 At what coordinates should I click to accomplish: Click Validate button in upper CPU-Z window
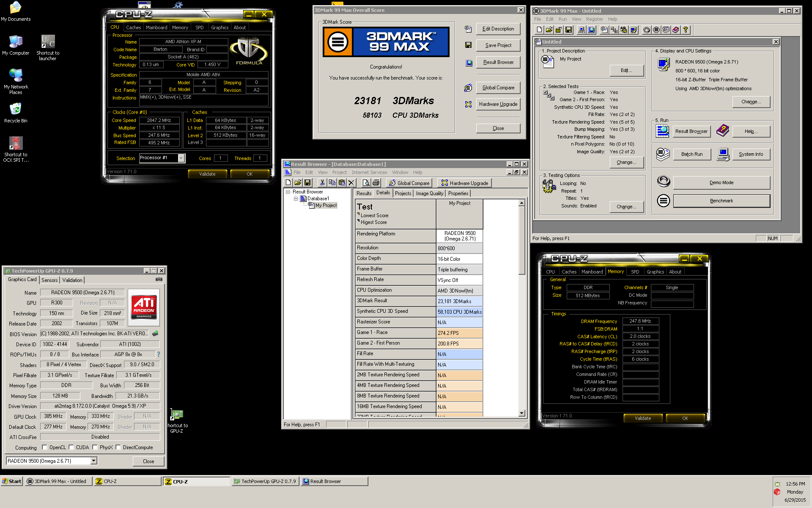(x=207, y=174)
